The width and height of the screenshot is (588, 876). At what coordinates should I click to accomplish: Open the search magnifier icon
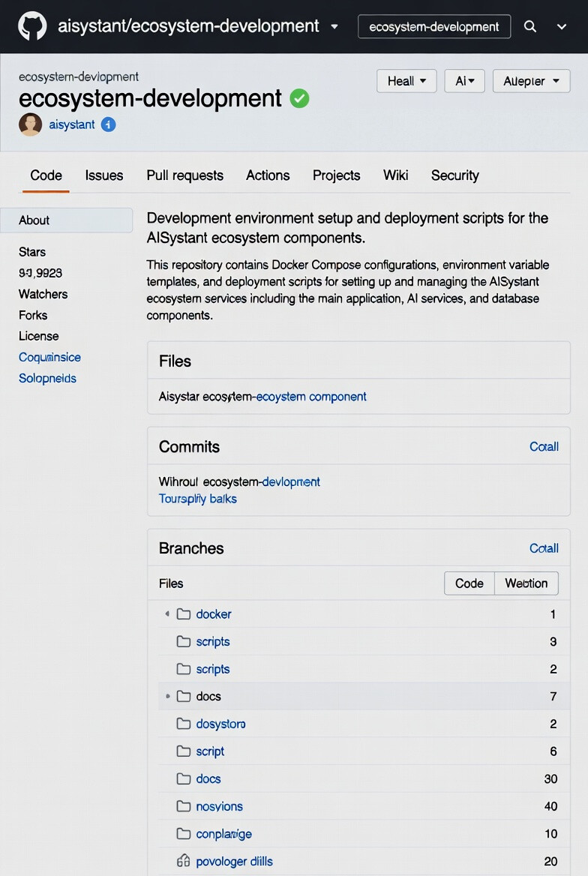pos(530,26)
